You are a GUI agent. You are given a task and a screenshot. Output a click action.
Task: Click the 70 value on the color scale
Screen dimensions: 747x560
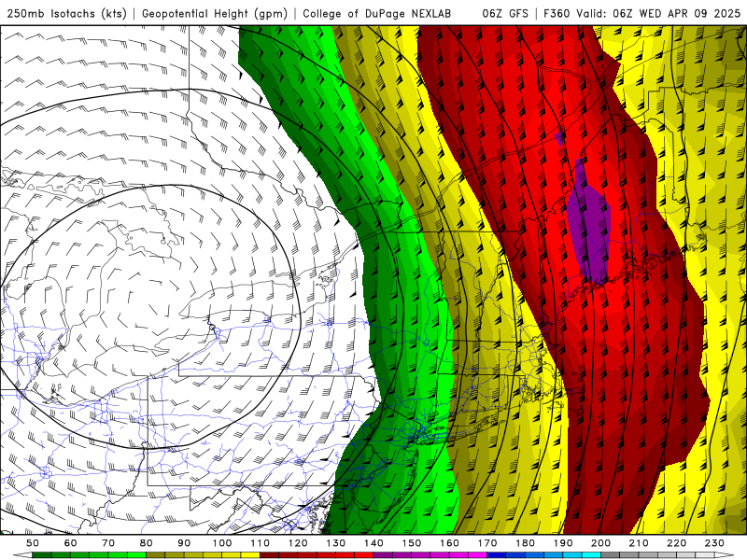point(108,543)
